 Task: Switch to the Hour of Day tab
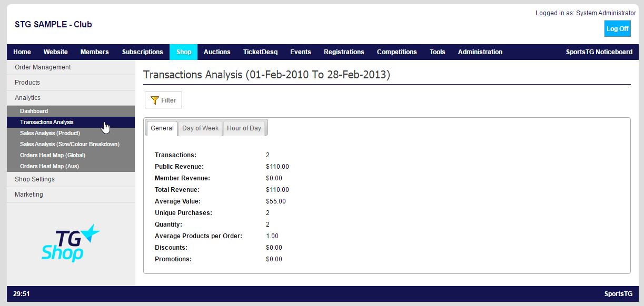click(244, 128)
